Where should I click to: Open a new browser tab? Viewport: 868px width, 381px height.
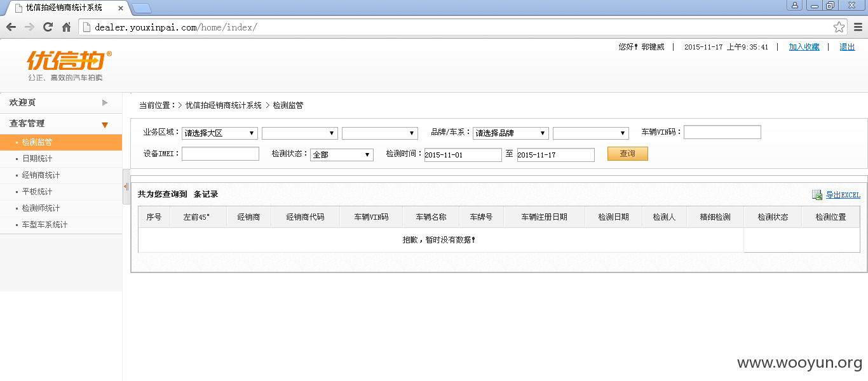pyautogui.click(x=142, y=8)
